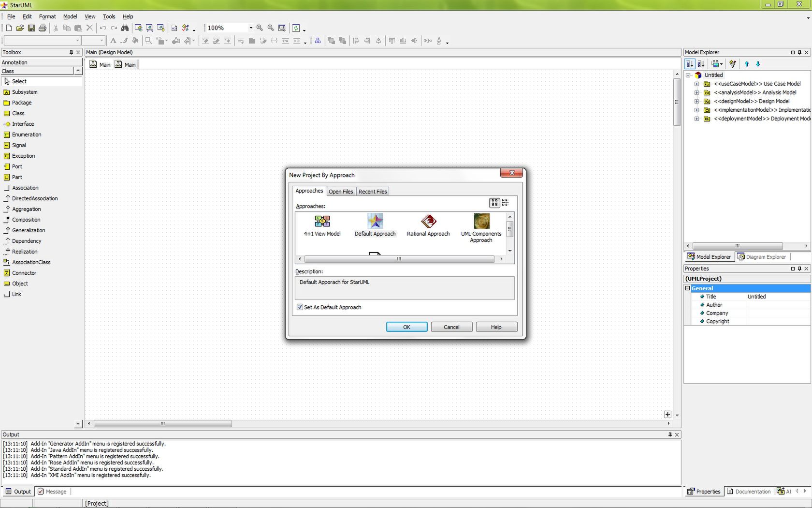Click the Save floppy disk icon

31,28
